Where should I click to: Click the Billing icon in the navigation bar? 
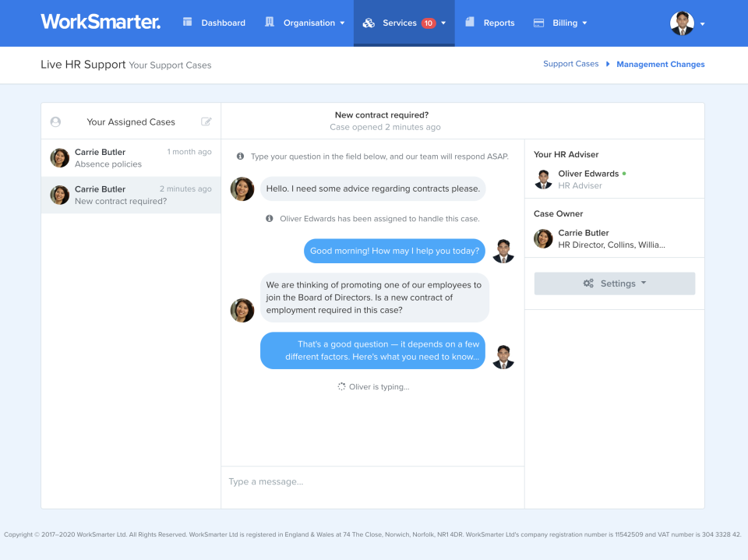(538, 23)
